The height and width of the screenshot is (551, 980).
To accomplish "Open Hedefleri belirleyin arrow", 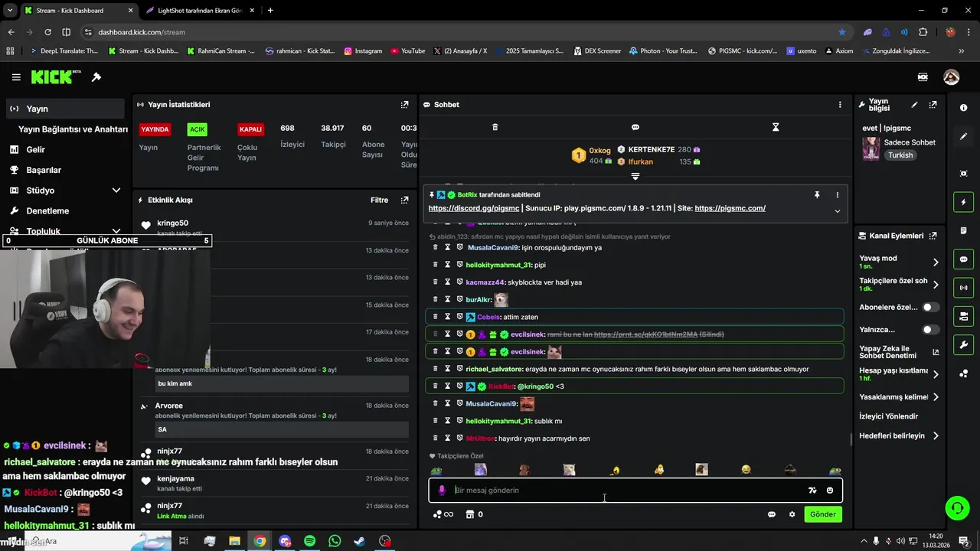I will (x=936, y=436).
